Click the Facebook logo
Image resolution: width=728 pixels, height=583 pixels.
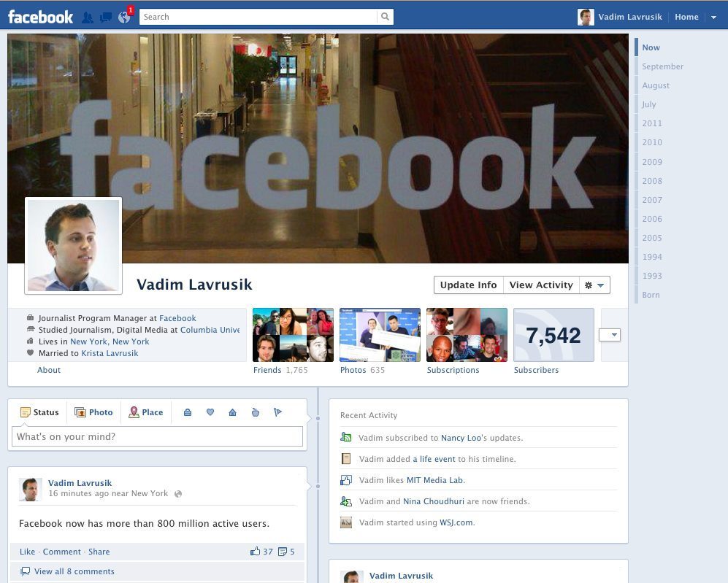coord(40,18)
